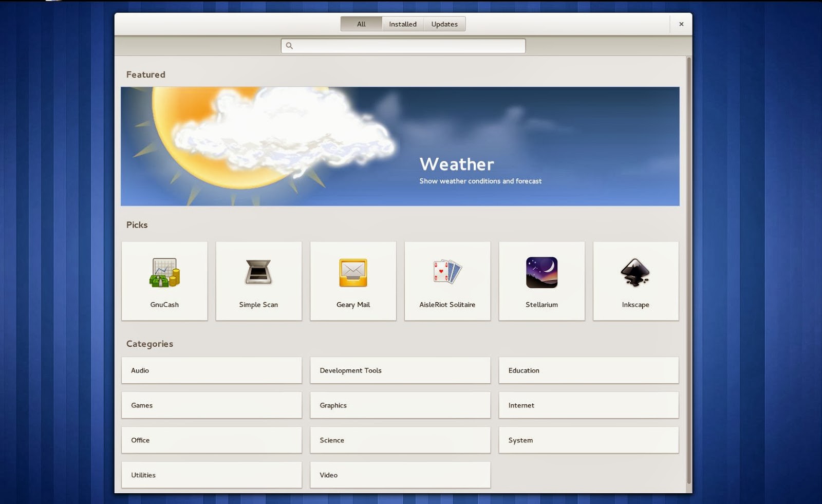The image size is (822, 504).
Task: Open the Geary Mail envelope icon
Action: (353, 272)
